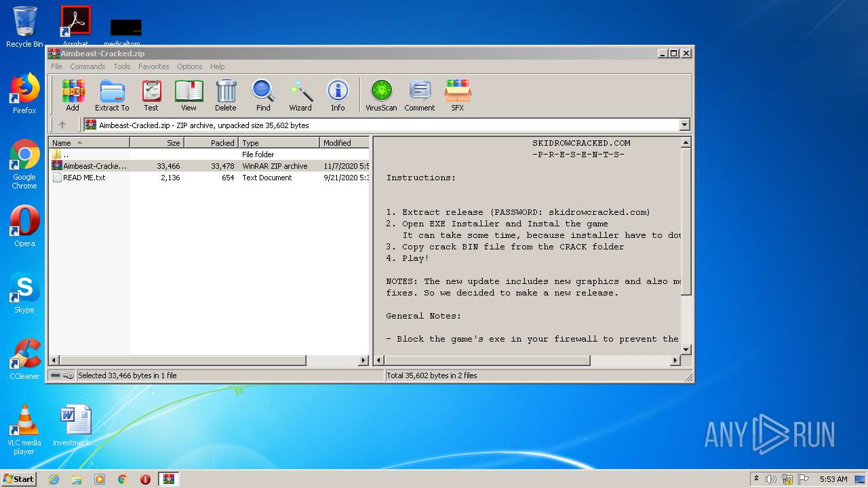This screenshot has width=868, height=488.
Task: Click the Delete trash can icon
Action: point(226,95)
